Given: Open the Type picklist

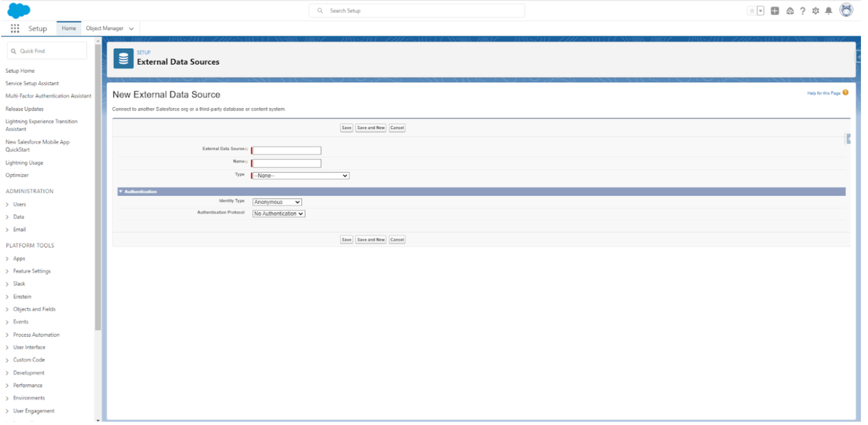Looking at the screenshot, I should [x=300, y=175].
